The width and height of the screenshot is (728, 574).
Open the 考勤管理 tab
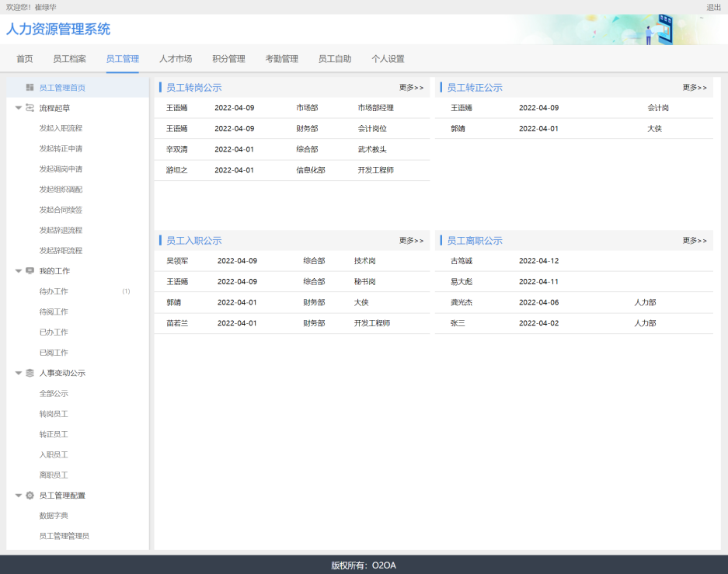tap(281, 59)
